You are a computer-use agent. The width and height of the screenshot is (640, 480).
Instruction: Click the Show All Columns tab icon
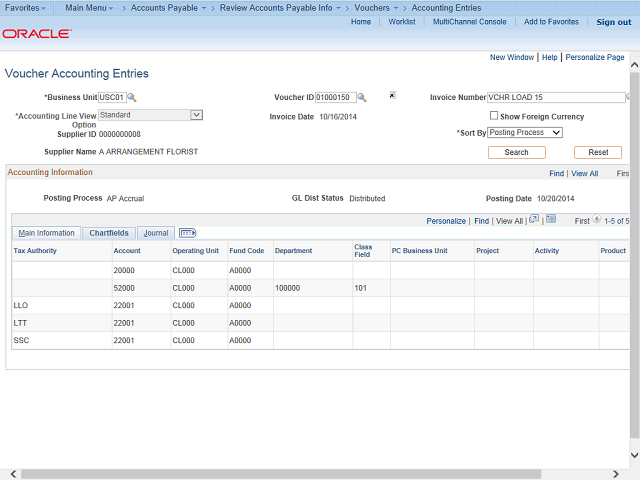click(x=187, y=233)
